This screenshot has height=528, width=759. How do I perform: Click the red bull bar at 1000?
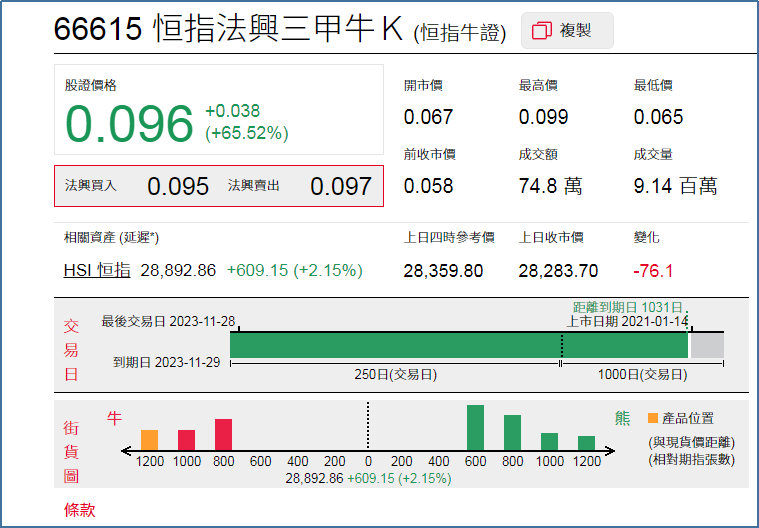(186, 440)
